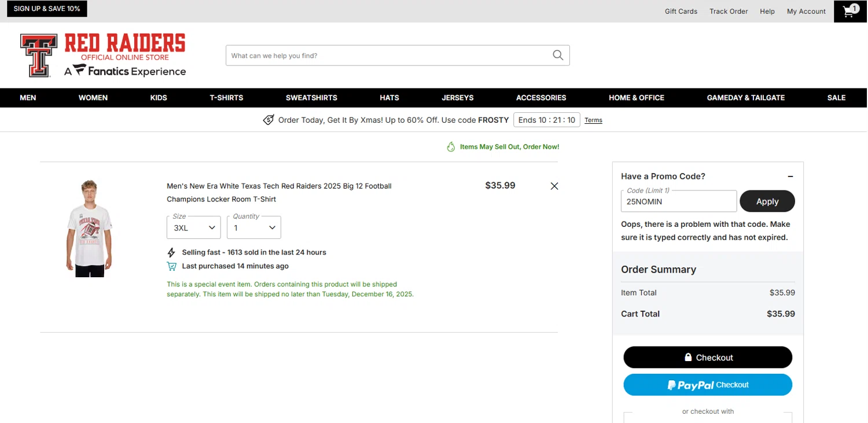Open the shopping cart icon
The width and height of the screenshot is (868, 423).
(850, 11)
